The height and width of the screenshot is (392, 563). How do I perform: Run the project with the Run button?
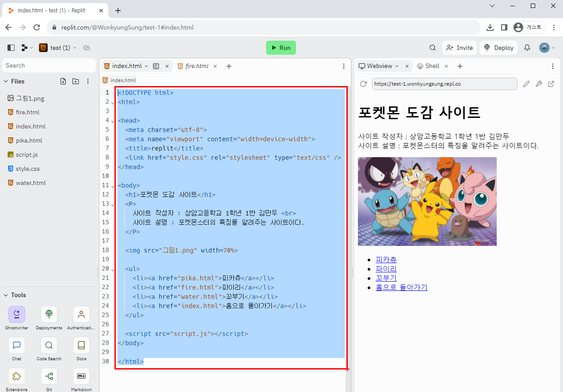tap(281, 48)
